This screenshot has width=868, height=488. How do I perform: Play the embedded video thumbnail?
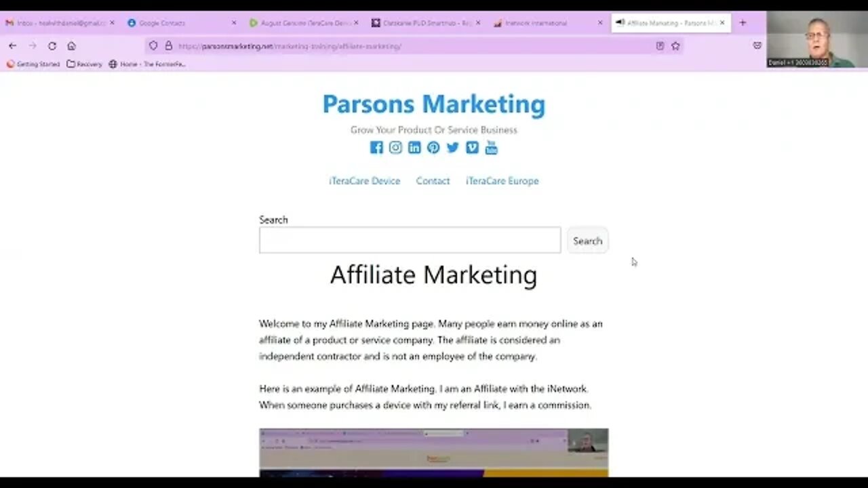433,453
